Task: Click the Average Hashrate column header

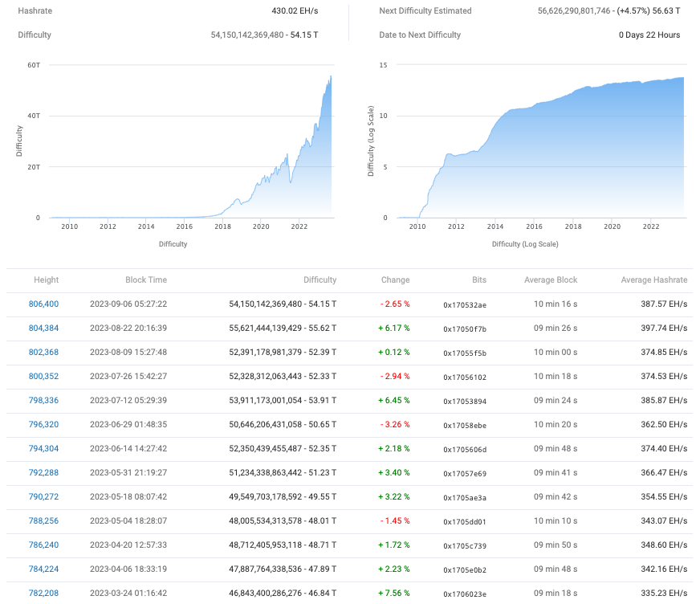Action: (x=653, y=280)
